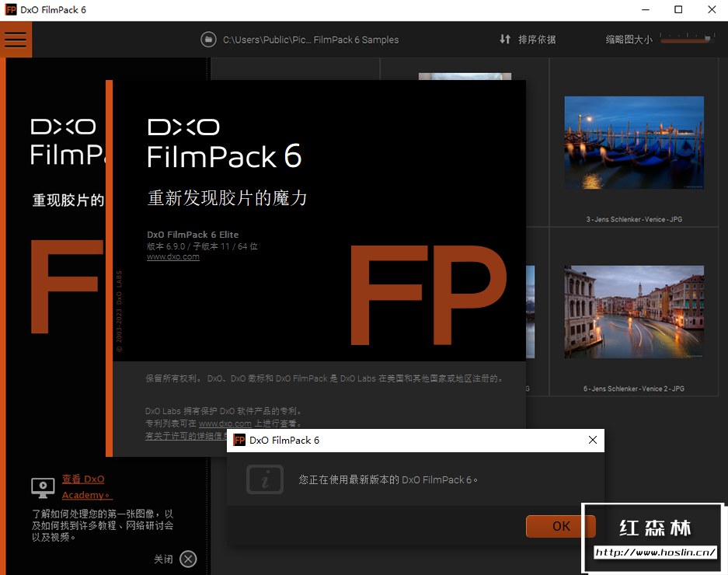The width and height of the screenshot is (728, 575).
Task: Open 查看 DxO Academy link
Action: coord(87,486)
